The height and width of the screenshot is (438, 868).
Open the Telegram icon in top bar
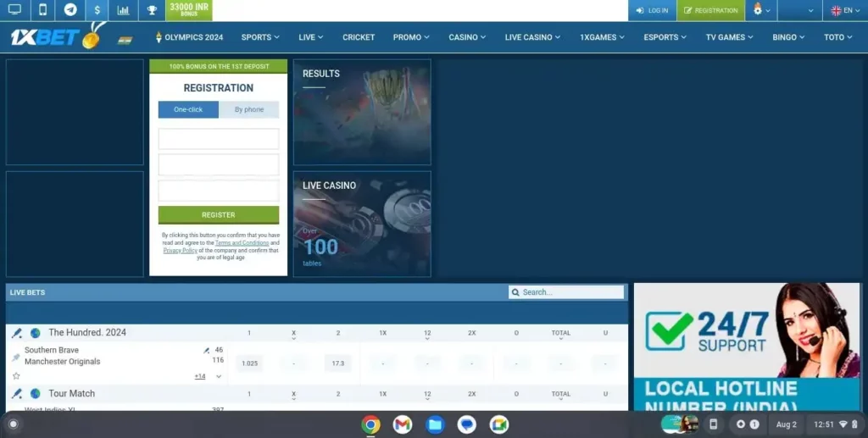70,10
